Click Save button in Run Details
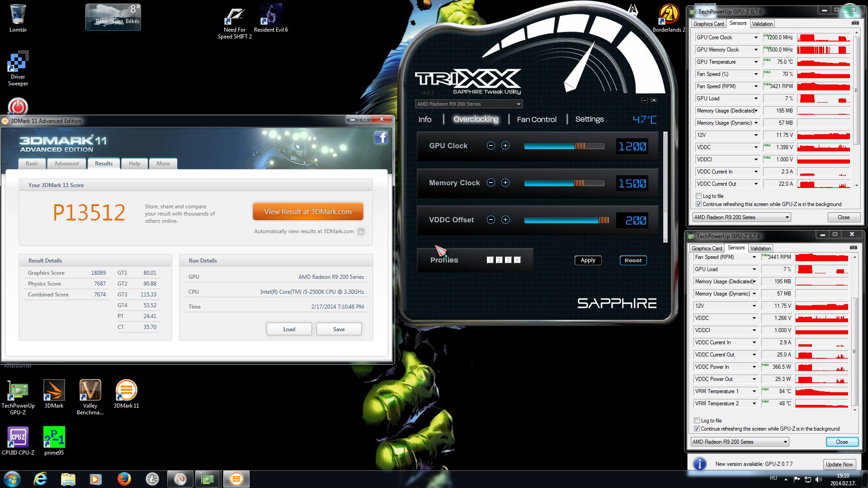 coord(339,329)
